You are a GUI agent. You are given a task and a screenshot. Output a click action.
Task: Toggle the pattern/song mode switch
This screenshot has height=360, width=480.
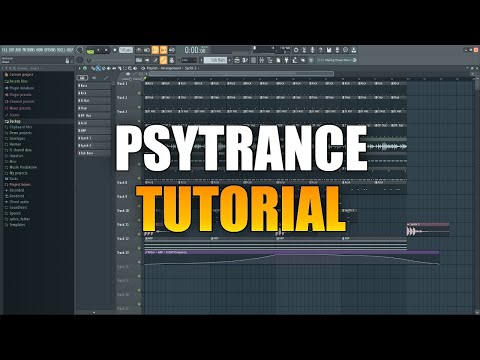(90, 50)
